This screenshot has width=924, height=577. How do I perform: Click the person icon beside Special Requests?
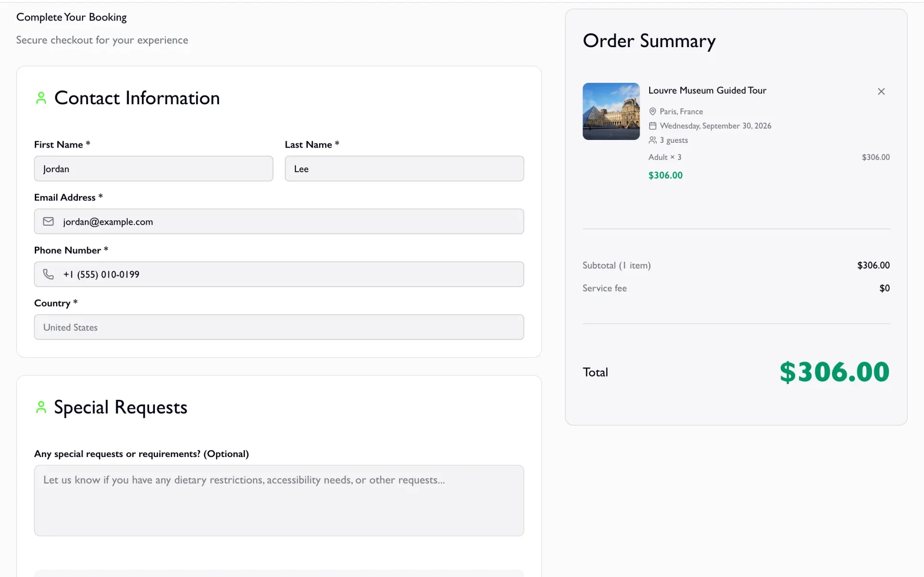pyautogui.click(x=41, y=407)
